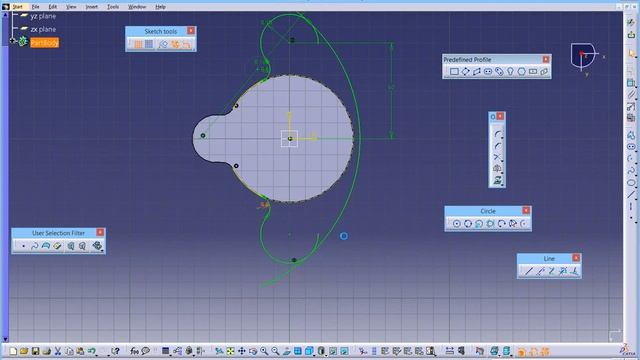Select the Elongated Hole profile tool
This screenshot has width=640, height=360.
click(488, 71)
